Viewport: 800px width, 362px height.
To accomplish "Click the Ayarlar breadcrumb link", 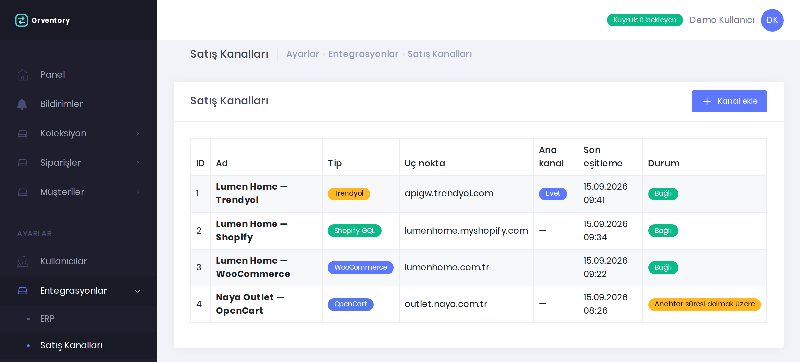I will pos(303,54).
